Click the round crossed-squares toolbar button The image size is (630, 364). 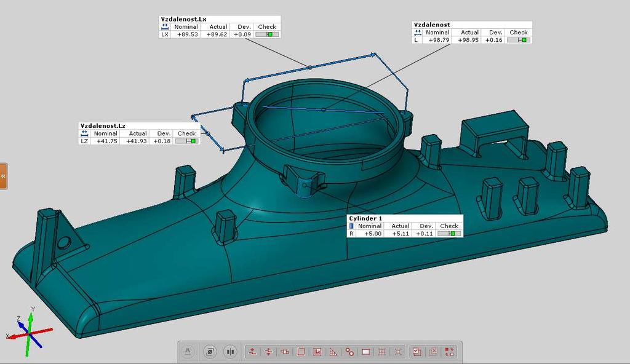[209, 352]
